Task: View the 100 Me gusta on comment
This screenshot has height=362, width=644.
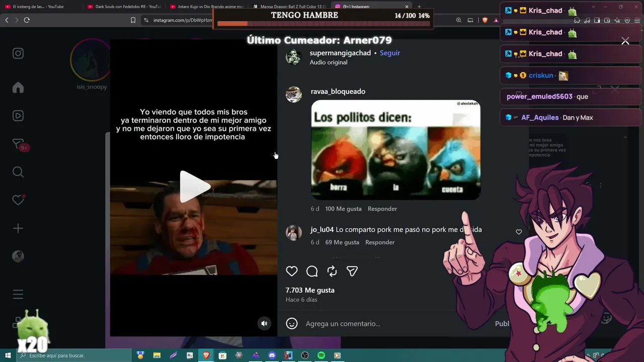Action: point(344,209)
